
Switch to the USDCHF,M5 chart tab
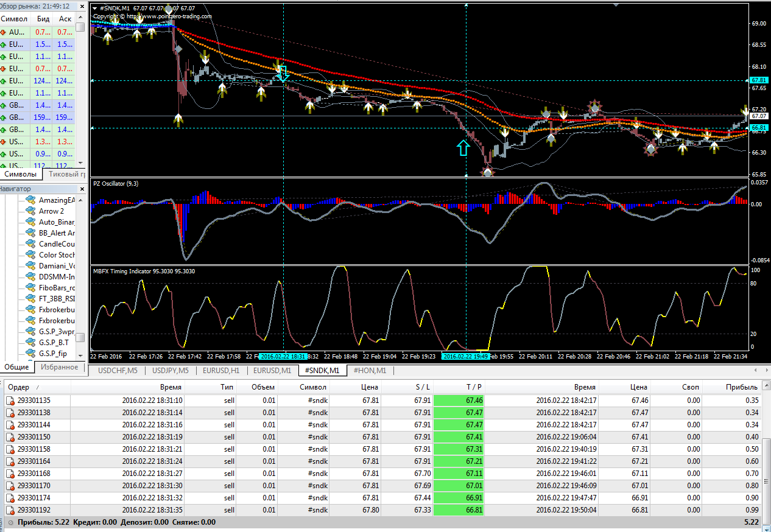pos(118,370)
